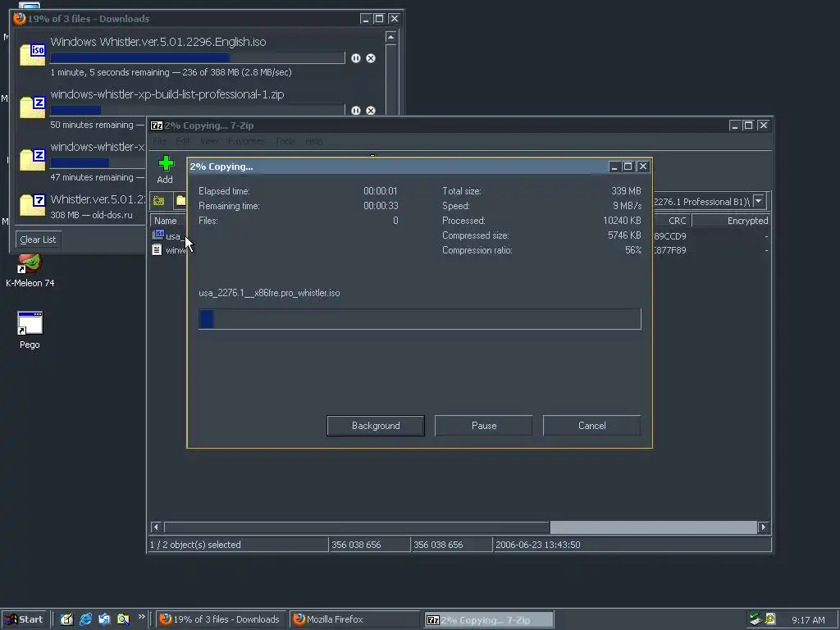The width and height of the screenshot is (840, 630).
Task: Select the ISO file icon of Windows Whistler download
Action: pyautogui.click(x=33, y=55)
